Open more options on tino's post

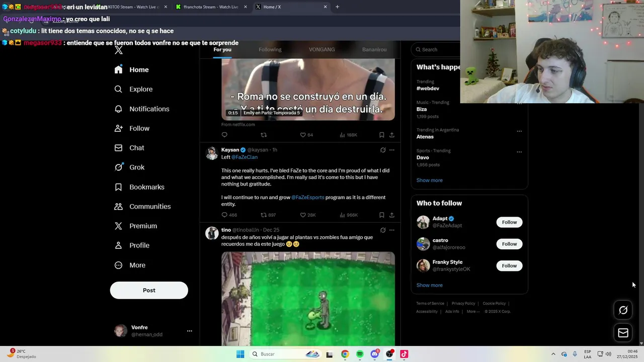coord(392,230)
